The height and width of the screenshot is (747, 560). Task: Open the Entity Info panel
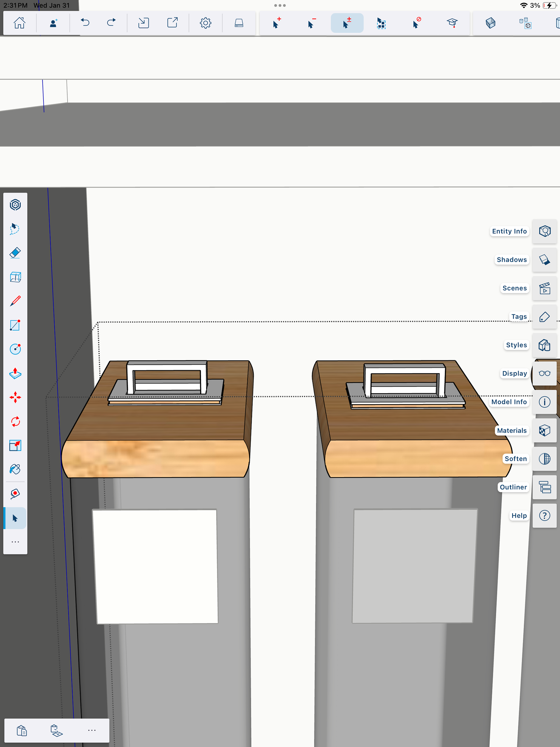coord(545,231)
